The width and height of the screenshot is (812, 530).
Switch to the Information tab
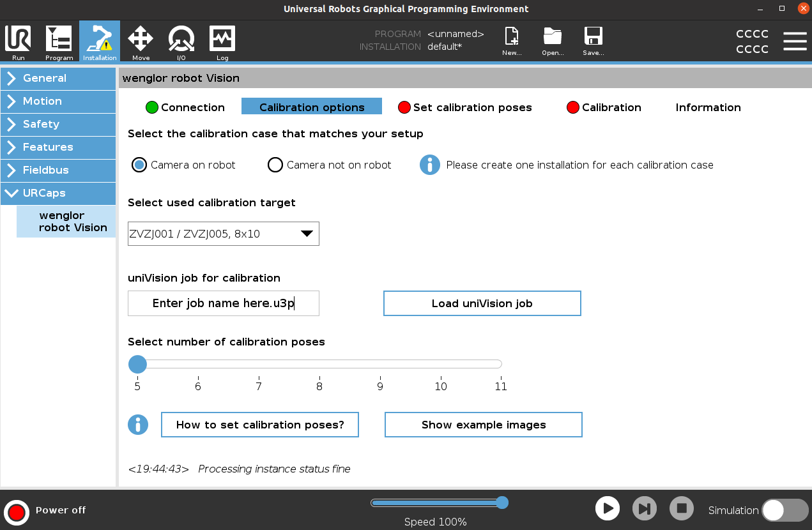(x=708, y=107)
